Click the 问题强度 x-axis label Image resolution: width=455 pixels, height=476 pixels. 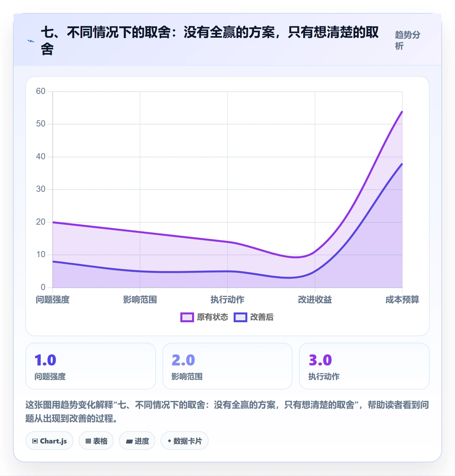point(53,299)
